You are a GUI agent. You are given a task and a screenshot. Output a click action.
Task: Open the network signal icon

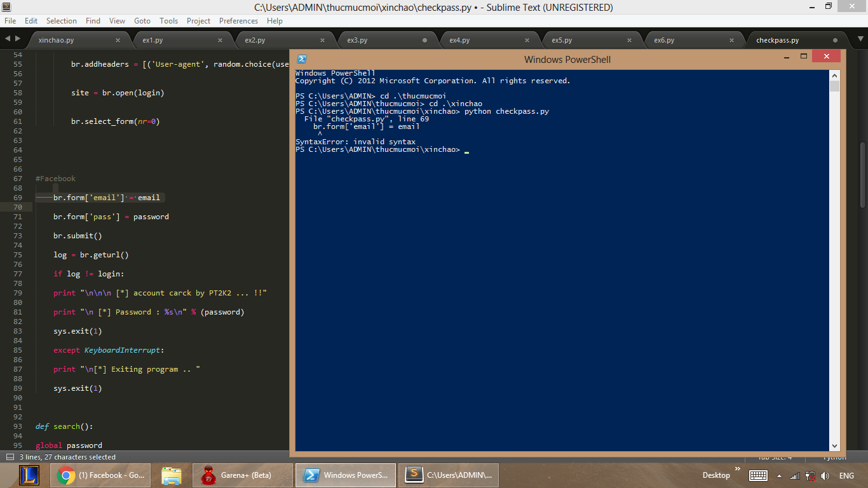click(x=795, y=476)
